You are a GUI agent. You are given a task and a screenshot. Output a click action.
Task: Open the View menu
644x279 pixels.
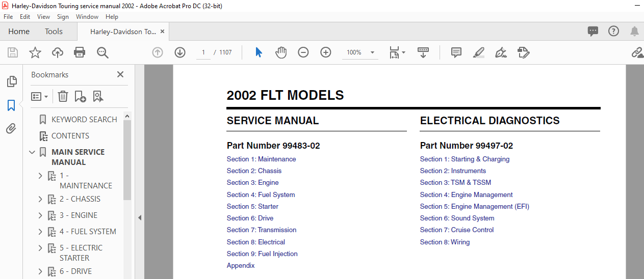(43, 17)
